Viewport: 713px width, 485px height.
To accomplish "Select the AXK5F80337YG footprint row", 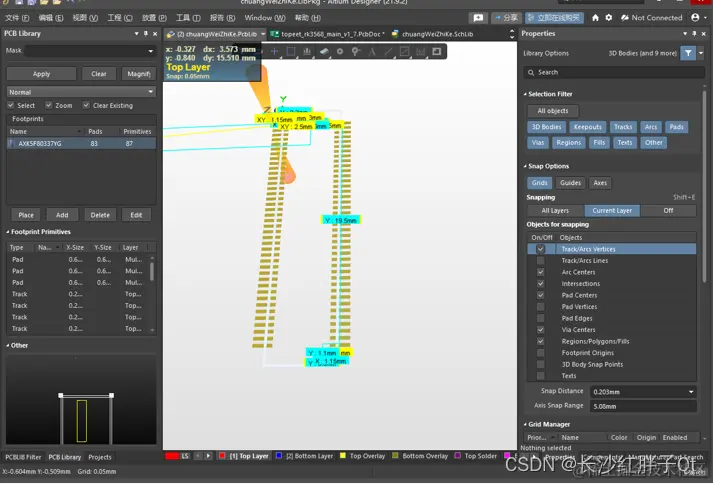I will pyautogui.click(x=81, y=143).
